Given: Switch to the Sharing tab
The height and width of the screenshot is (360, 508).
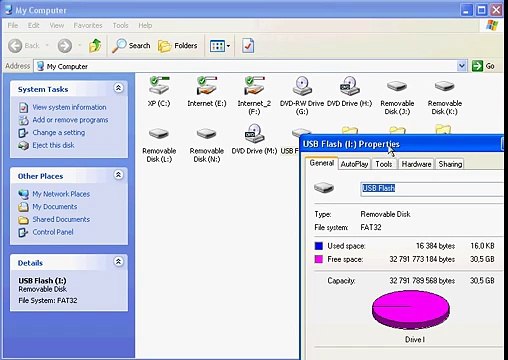Looking at the screenshot, I should coord(450,164).
